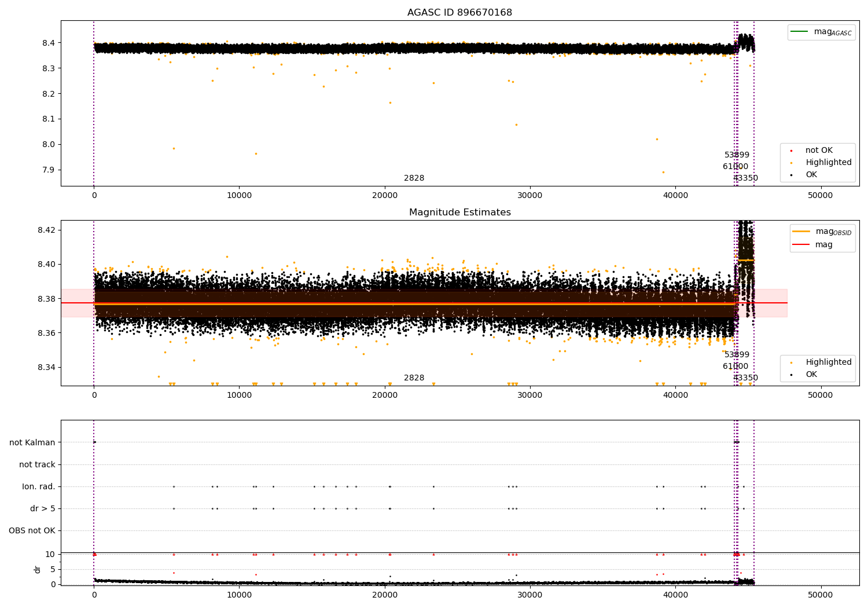Click the "Ion. rad." axis label
868x608 pixels.
click(x=39, y=487)
